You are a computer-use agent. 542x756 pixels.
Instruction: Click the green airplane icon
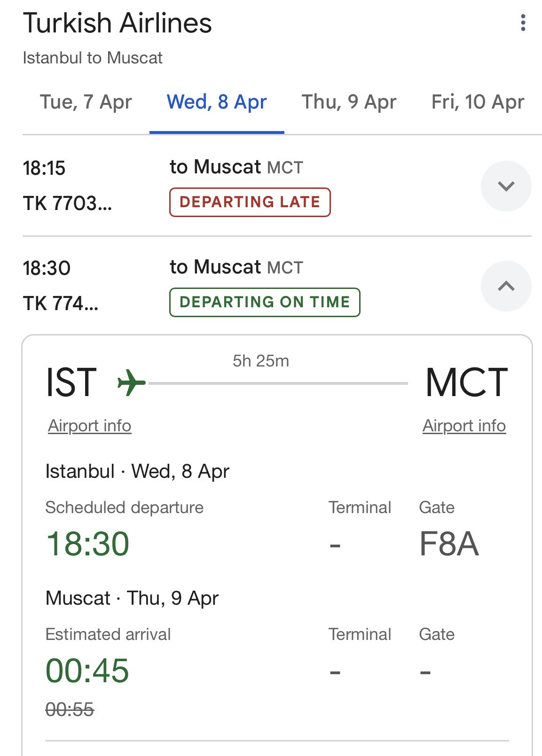click(131, 382)
